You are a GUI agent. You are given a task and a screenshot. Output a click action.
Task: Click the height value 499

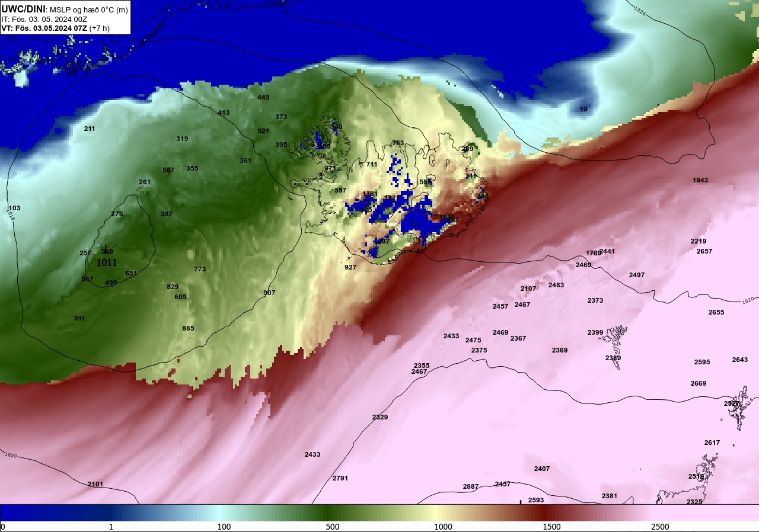coord(111,283)
